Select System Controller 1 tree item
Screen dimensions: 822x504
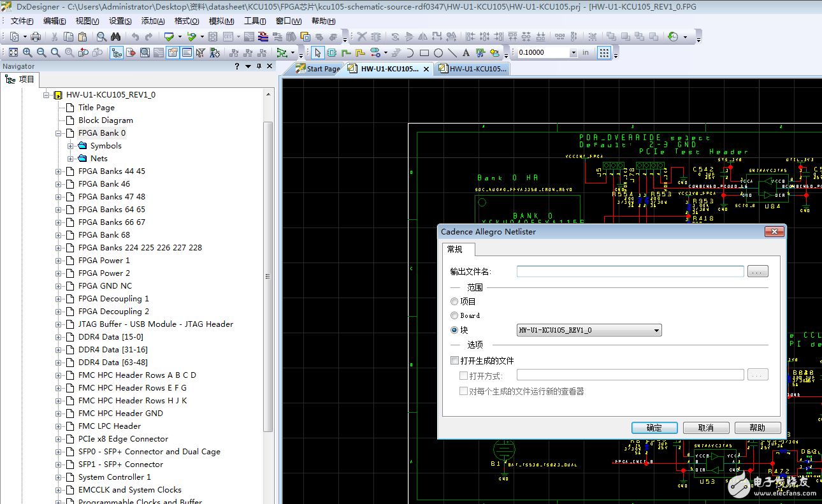coord(115,477)
